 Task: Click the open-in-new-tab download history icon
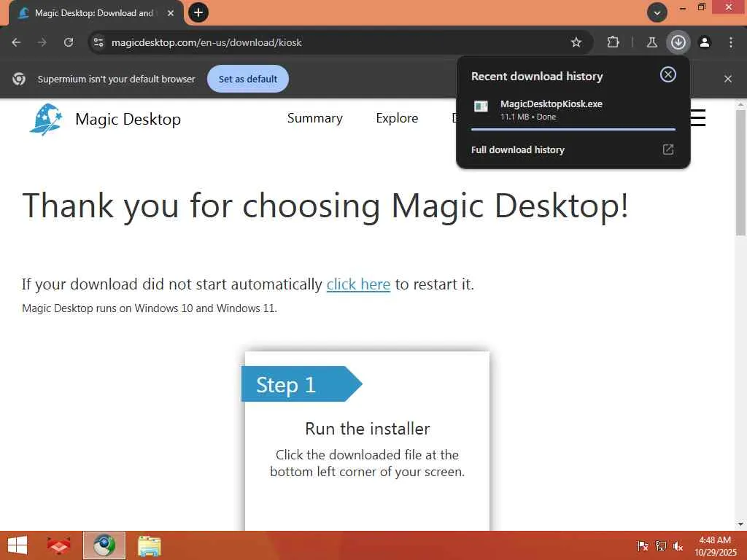tap(668, 149)
